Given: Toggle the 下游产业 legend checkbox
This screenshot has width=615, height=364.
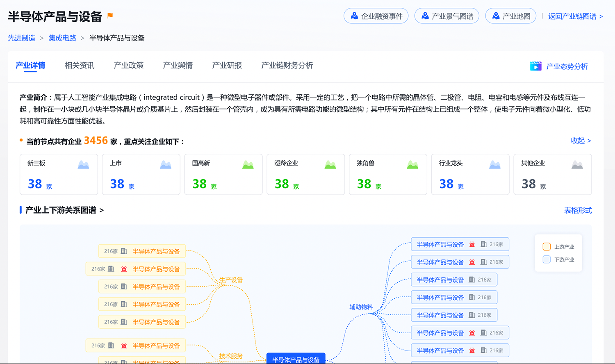Looking at the screenshot, I should 547,259.
